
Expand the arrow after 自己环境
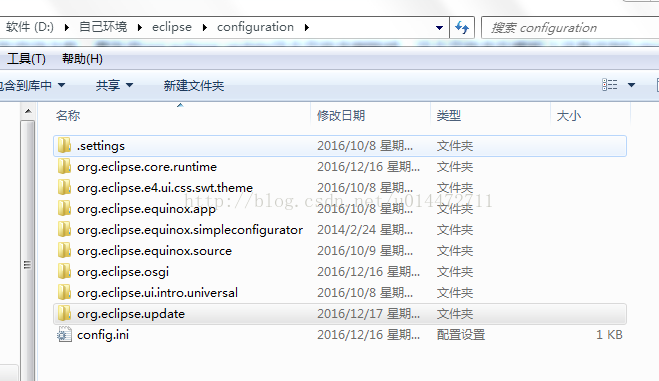pyautogui.click(x=140, y=28)
